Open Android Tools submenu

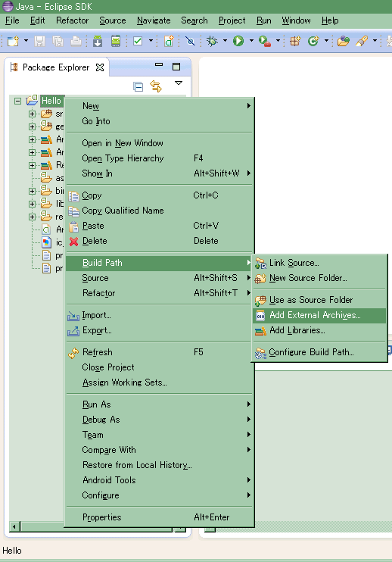(160, 480)
